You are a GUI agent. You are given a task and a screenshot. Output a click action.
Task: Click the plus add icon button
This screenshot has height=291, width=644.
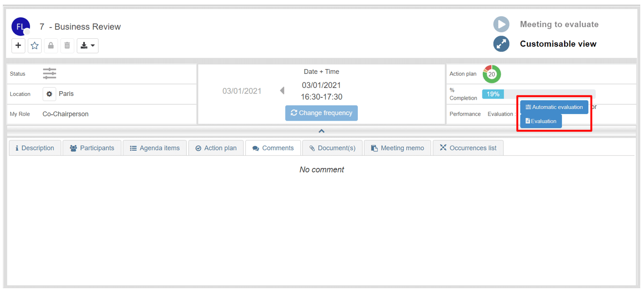[18, 45]
